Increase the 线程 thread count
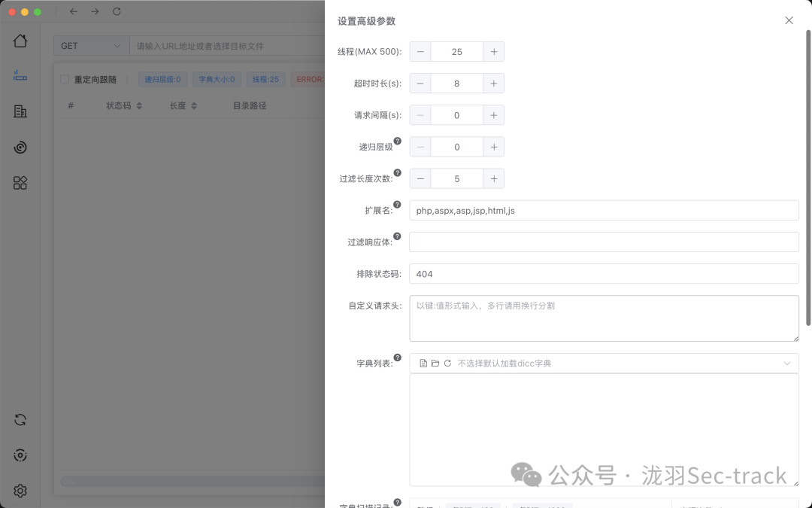Screen dimensions: 812x508 click(x=493, y=52)
